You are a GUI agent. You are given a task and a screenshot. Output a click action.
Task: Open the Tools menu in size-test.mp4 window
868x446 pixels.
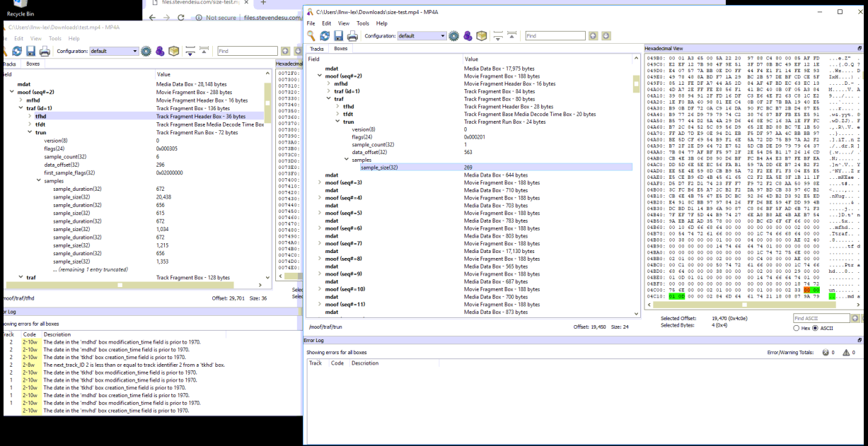(363, 23)
